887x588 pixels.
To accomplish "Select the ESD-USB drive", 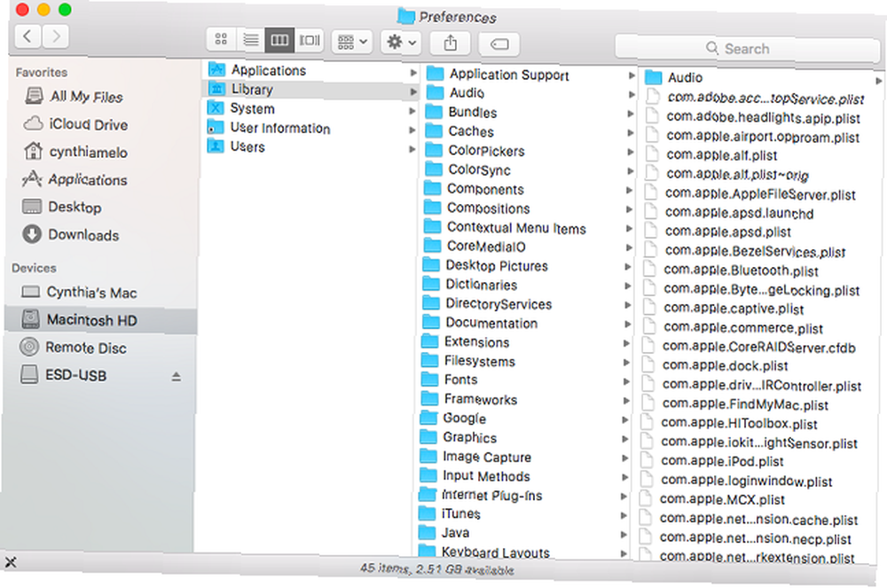I will [63, 375].
